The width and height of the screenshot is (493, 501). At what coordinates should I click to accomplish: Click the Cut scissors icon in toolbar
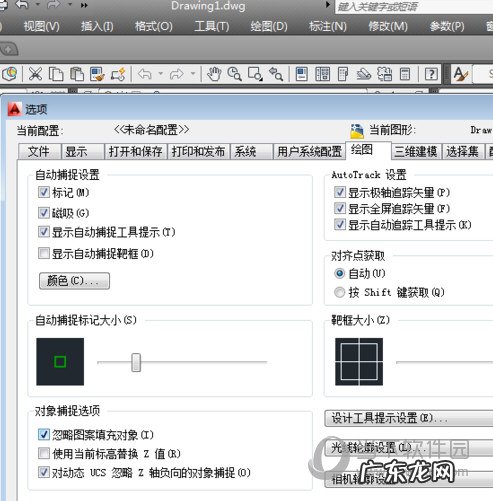click(x=35, y=74)
